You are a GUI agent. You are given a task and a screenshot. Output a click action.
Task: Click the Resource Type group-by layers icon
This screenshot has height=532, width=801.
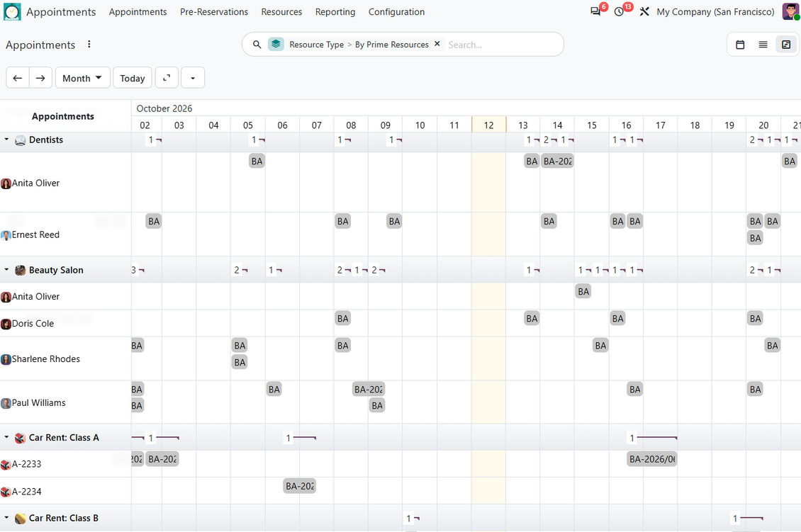click(x=276, y=45)
